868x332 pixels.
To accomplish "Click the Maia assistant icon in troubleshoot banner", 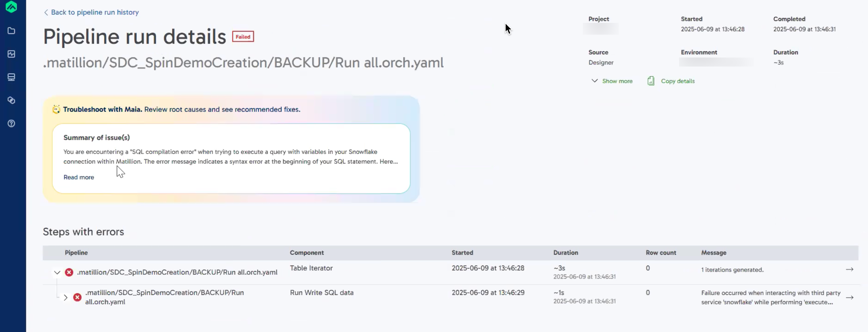I will (56, 110).
